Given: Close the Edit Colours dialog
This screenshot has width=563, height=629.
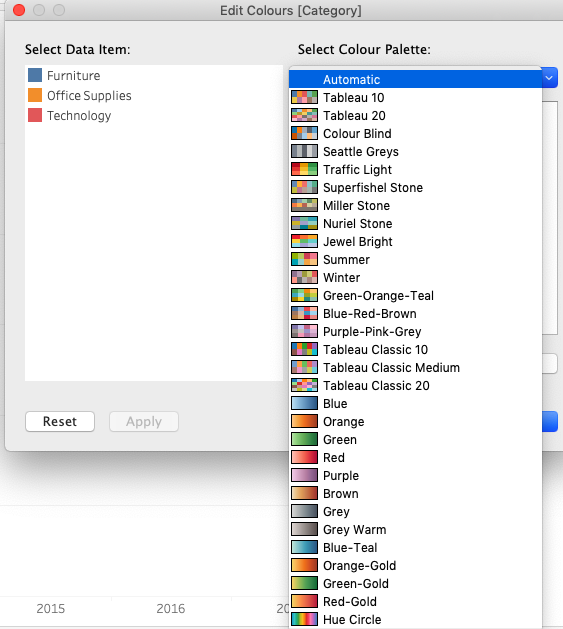Looking at the screenshot, I should click(x=19, y=10).
